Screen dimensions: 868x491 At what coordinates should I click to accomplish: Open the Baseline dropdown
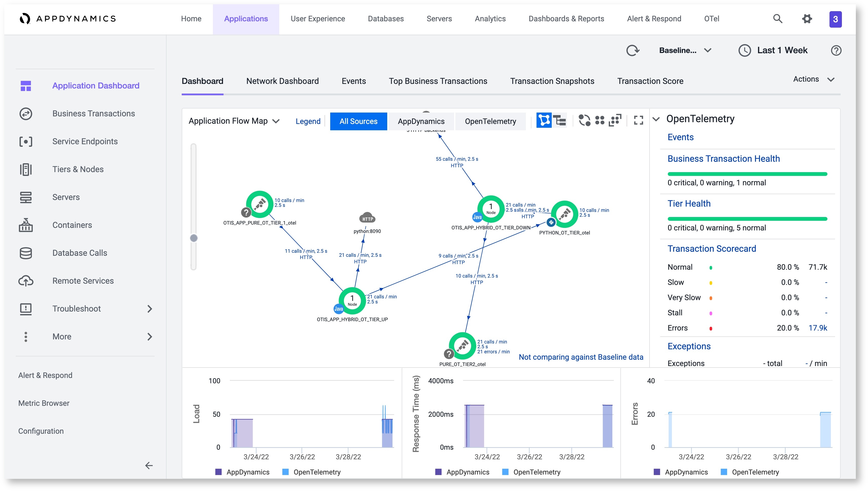685,51
